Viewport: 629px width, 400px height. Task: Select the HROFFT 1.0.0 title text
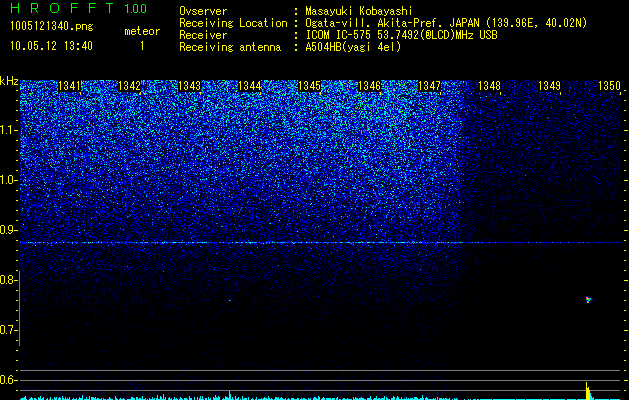(79, 8)
